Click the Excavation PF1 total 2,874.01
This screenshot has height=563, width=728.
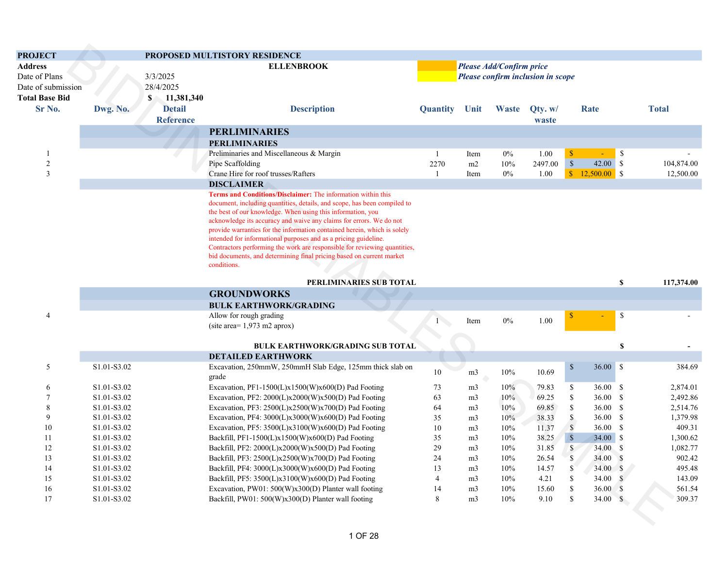coord(684,387)
